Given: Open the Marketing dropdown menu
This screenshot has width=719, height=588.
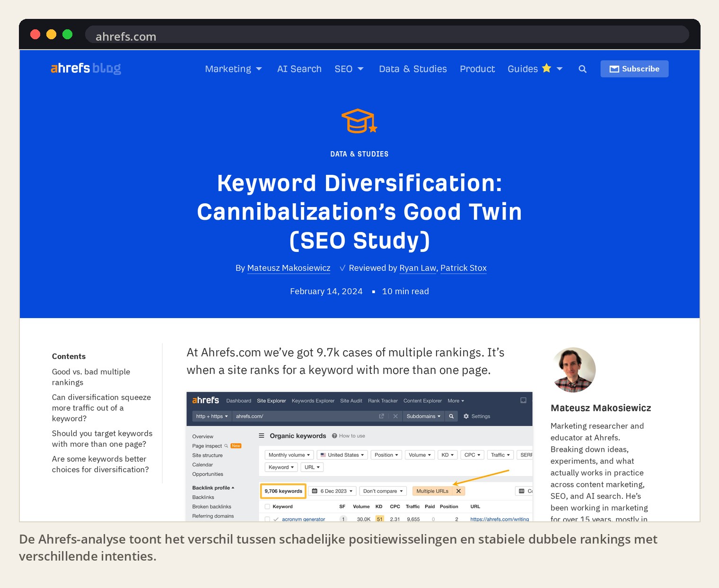Looking at the screenshot, I should point(233,69).
